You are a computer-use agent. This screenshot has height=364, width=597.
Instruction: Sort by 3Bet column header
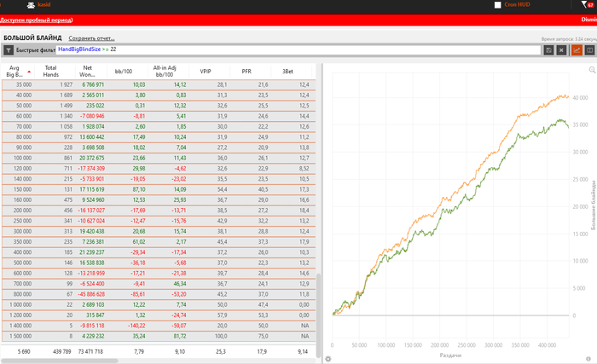coord(287,72)
